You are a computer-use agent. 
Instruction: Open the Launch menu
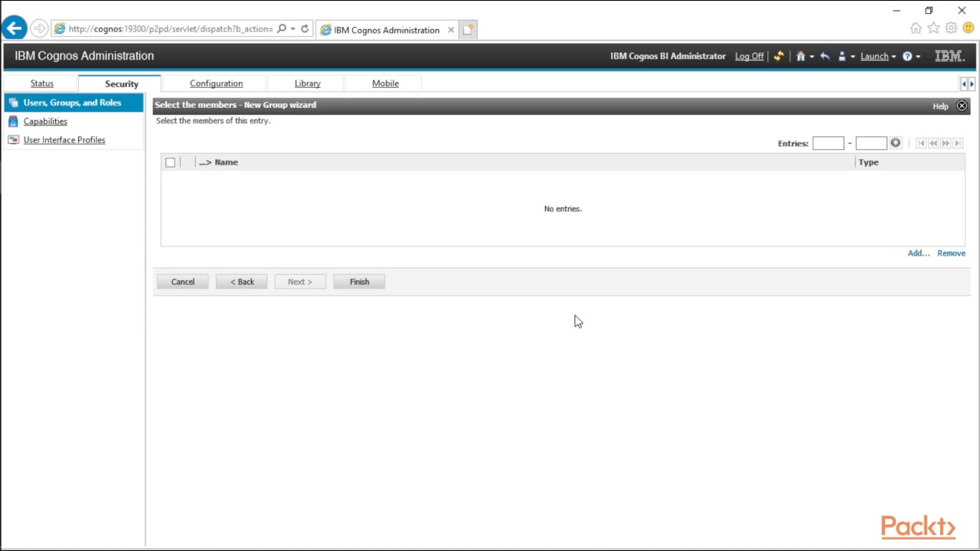tap(877, 56)
